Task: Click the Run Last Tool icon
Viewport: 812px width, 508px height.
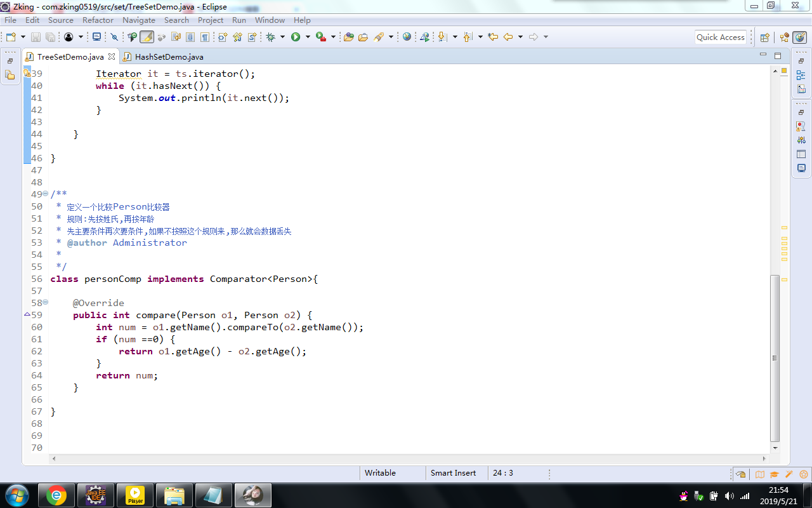Action: tap(321, 37)
